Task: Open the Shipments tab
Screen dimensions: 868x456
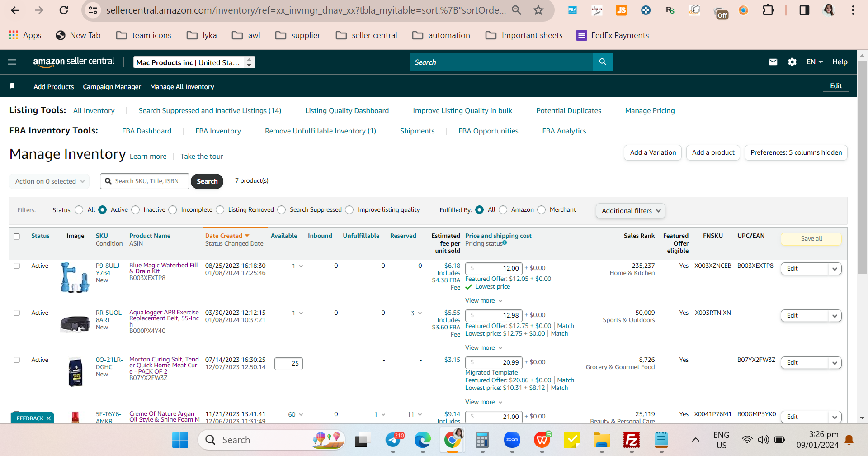Action: coord(417,131)
